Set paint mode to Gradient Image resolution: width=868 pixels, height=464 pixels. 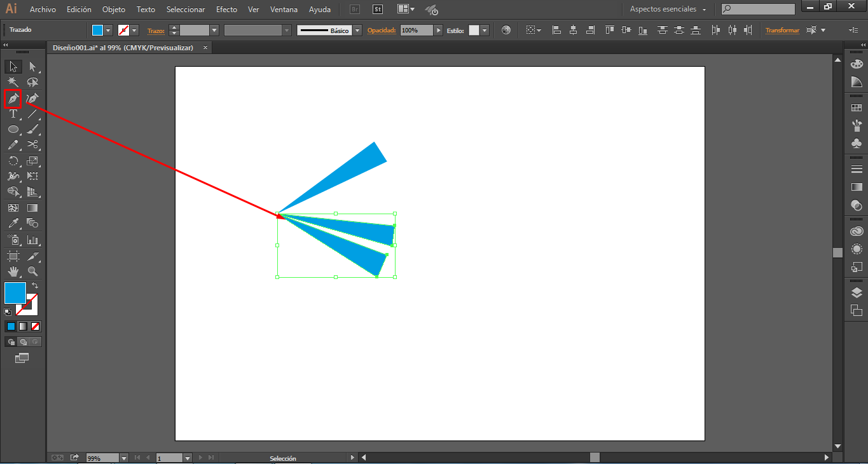tap(23, 326)
